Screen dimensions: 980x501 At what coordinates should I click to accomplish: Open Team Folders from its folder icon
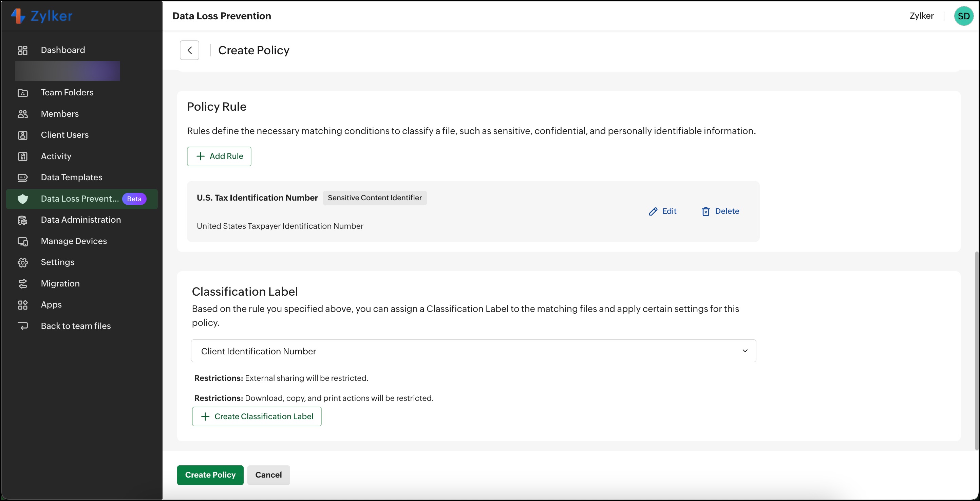click(23, 93)
